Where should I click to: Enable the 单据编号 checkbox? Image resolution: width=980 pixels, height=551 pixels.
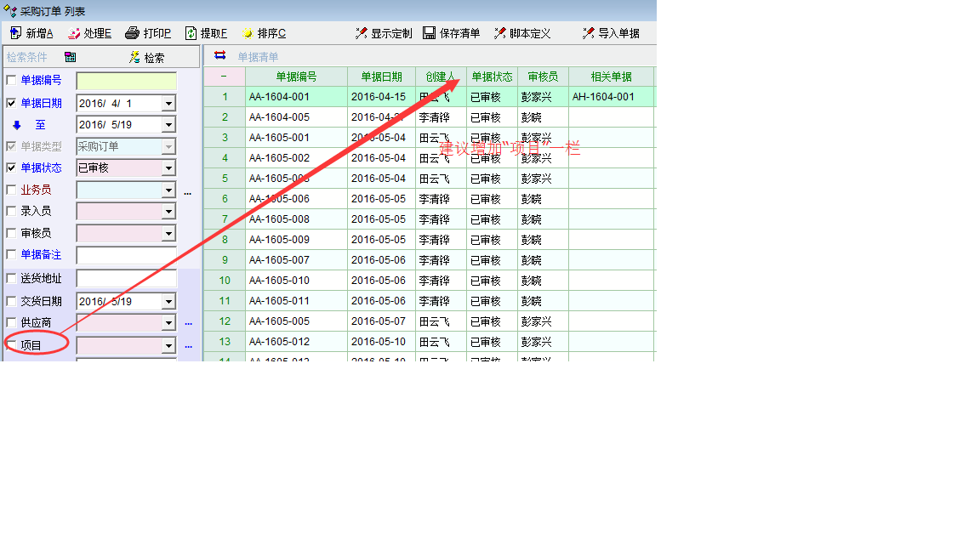point(11,81)
